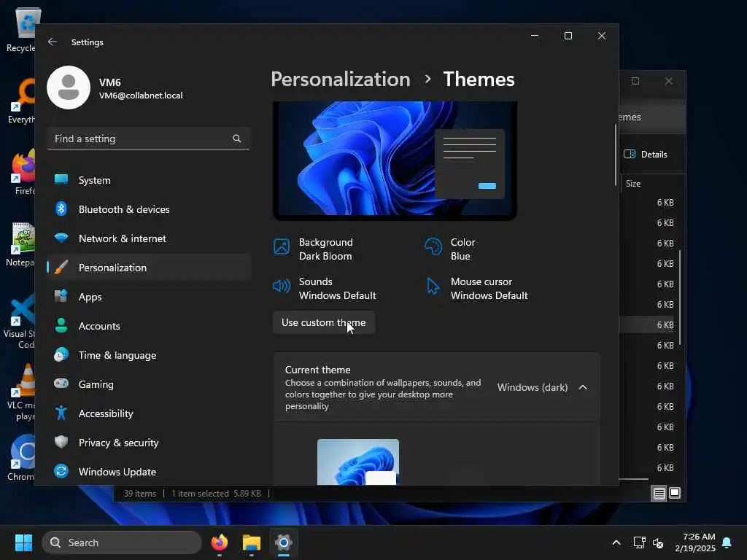Image resolution: width=747 pixels, height=560 pixels.
Task: Click the VM6 profile avatar
Action: [x=69, y=87]
